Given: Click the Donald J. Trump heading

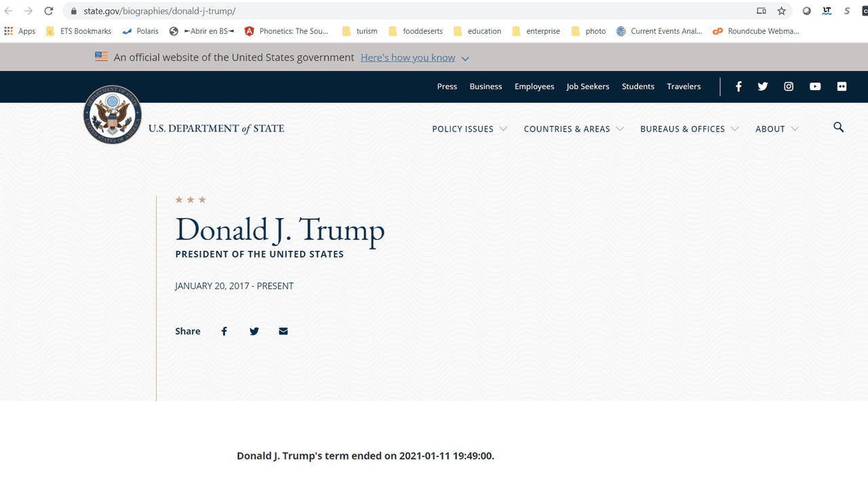Looking at the screenshot, I should pyautogui.click(x=280, y=230).
